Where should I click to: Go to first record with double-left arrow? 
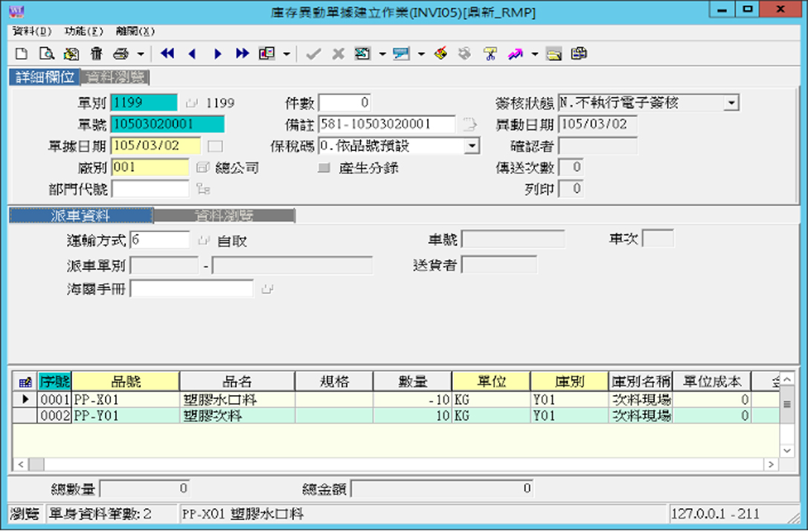pos(167,54)
